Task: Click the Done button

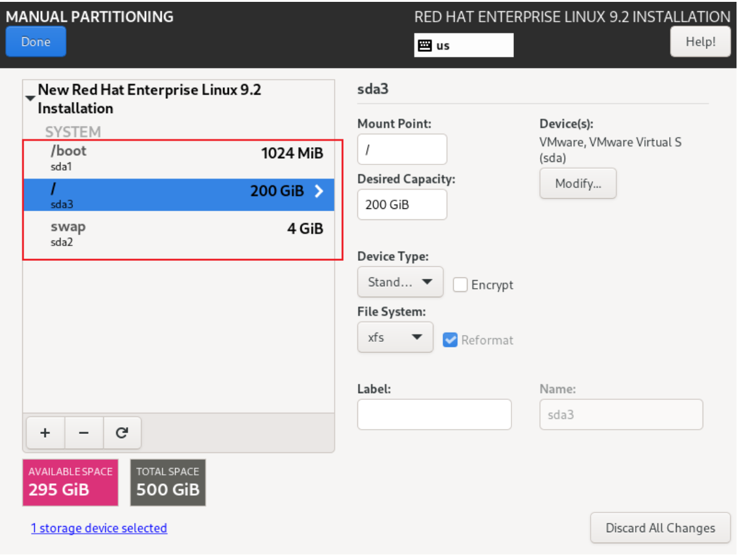Action: (x=36, y=42)
